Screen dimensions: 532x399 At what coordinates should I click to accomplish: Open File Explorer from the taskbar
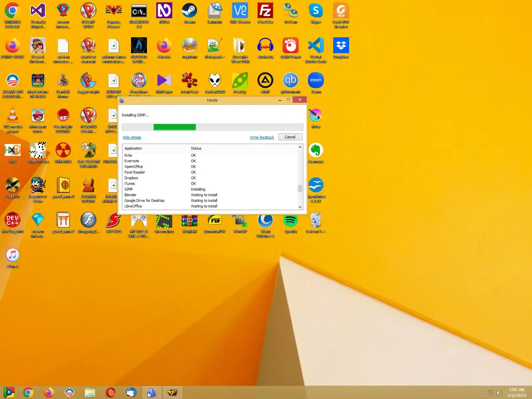90,393
